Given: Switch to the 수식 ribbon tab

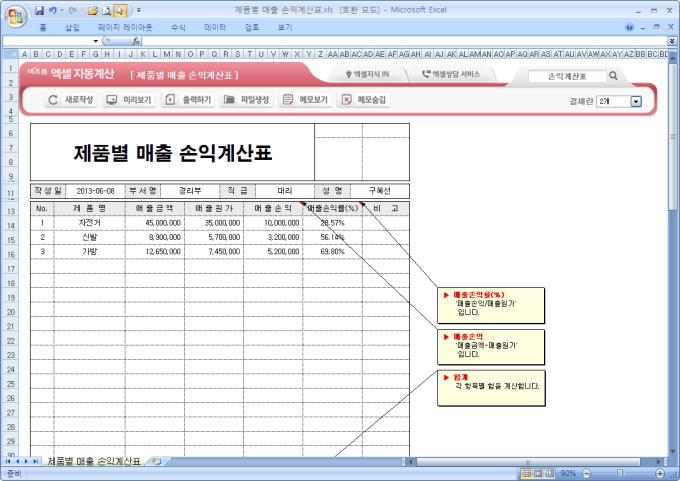Looking at the screenshot, I should coord(178,28).
